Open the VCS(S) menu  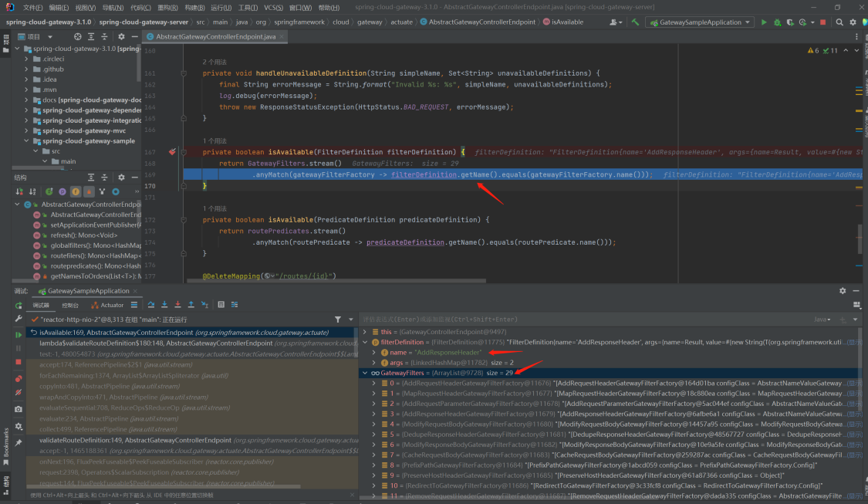(x=273, y=7)
